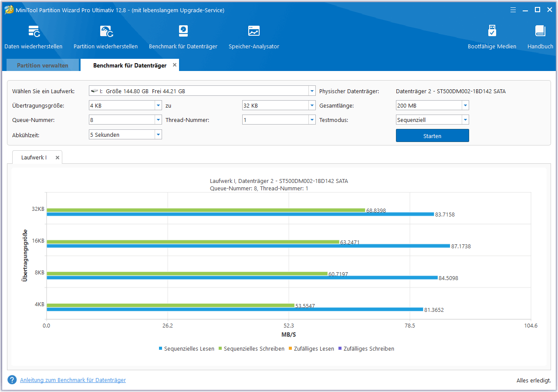Switch to the Partition verwalten tab
Screen dimensions: 558x392
(x=43, y=65)
